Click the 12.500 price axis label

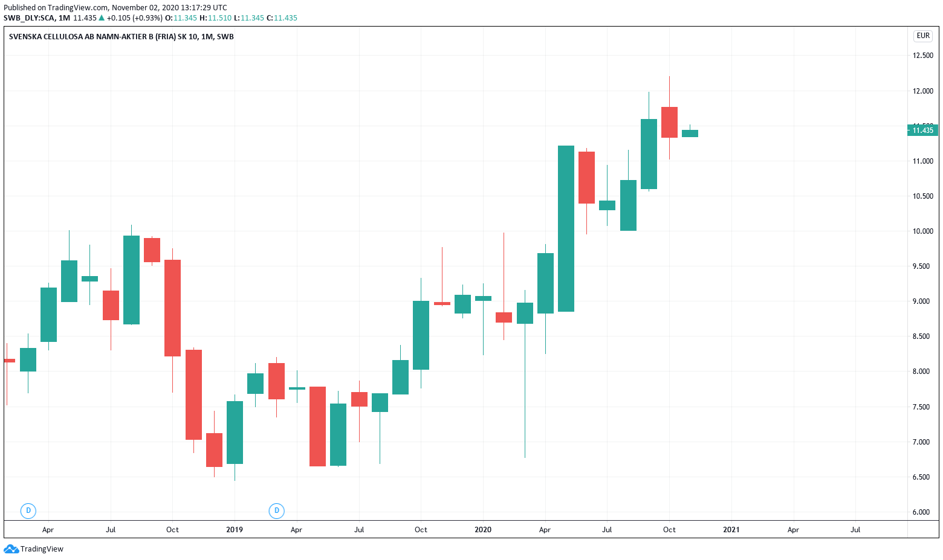point(922,56)
